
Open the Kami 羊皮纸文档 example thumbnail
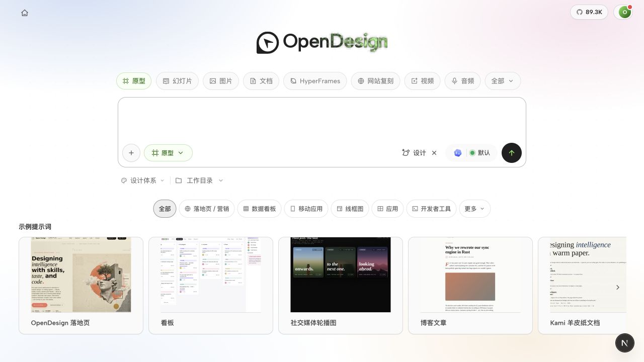coord(588,275)
